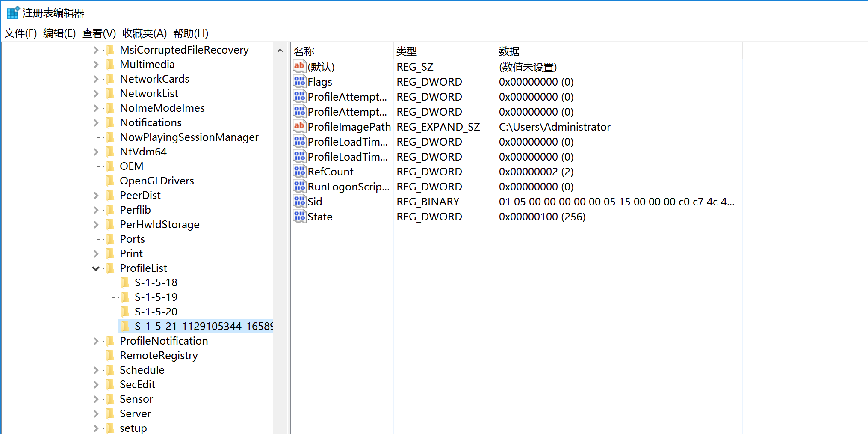
Task: Click the string icon for the (默认) value
Action: point(299,66)
